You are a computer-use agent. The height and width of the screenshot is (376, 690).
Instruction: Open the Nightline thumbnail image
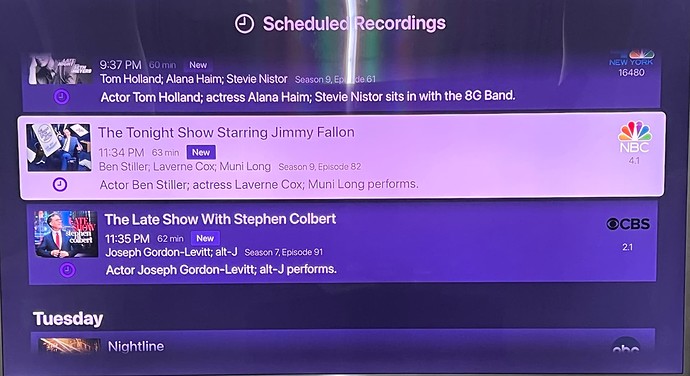(x=70, y=346)
